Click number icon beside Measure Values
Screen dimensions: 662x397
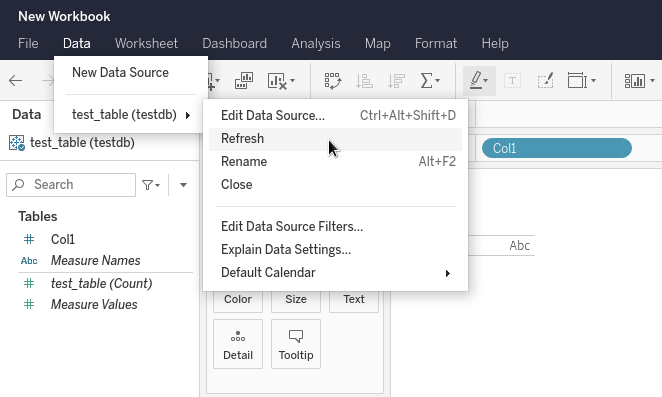tap(29, 304)
